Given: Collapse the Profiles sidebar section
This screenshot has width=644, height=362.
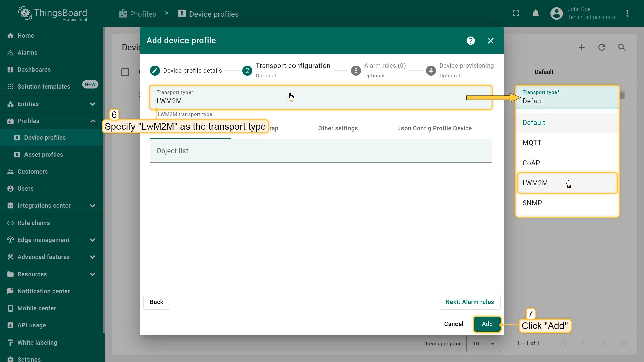Looking at the screenshot, I should point(92,121).
